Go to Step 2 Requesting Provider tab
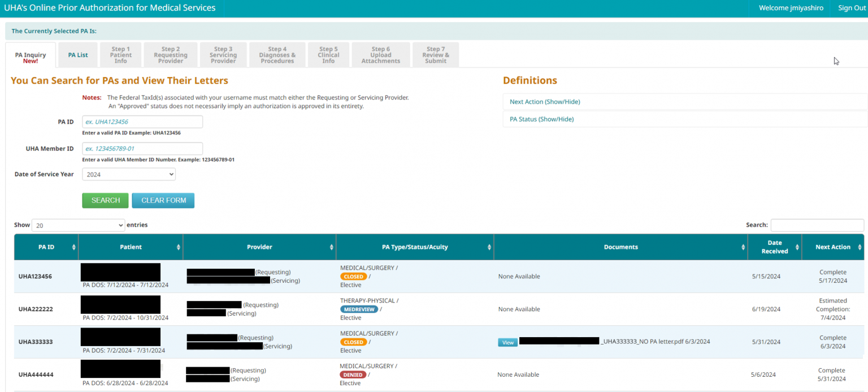This screenshot has width=868, height=392. [x=171, y=55]
